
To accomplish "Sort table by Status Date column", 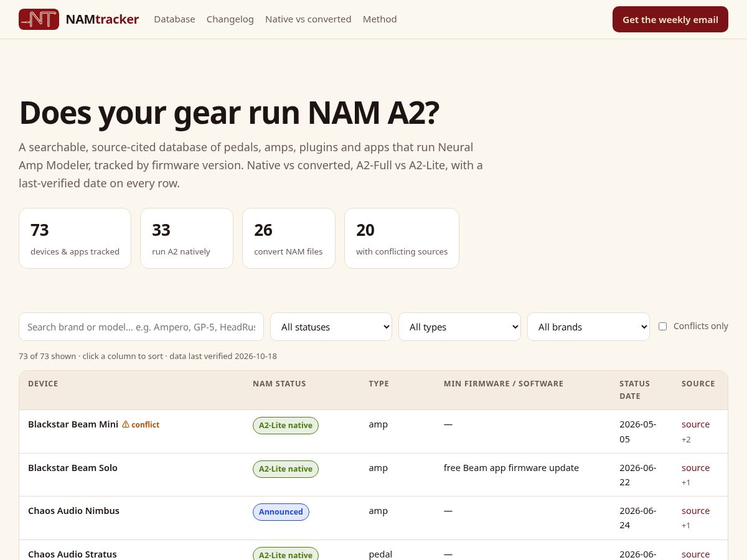I will coord(634,390).
